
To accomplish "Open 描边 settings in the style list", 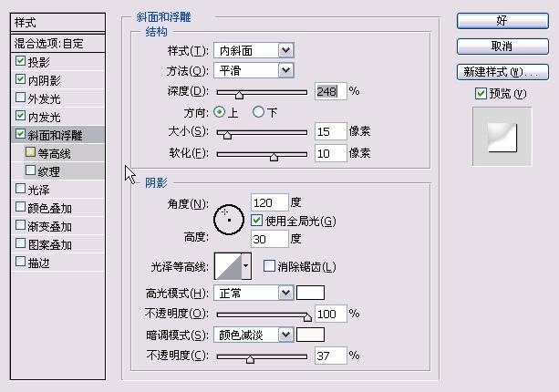I will coord(38,263).
